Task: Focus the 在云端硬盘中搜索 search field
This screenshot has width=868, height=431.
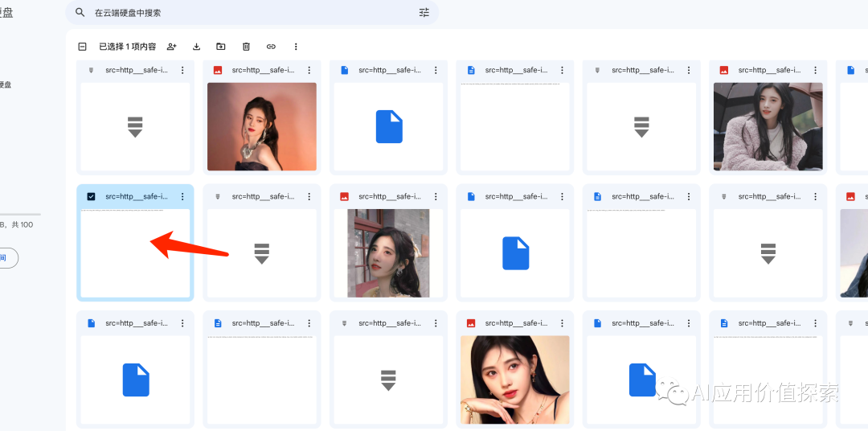Action: tap(252, 12)
